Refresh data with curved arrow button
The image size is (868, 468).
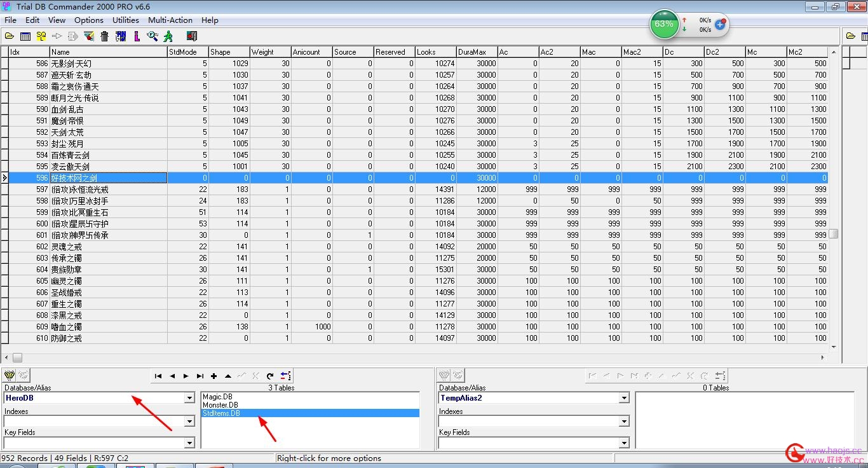point(270,376)
